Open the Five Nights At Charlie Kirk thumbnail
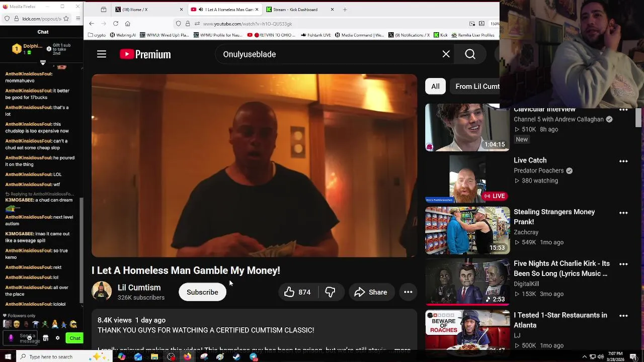Screen dimensions: 644x362 coord(467,282)
